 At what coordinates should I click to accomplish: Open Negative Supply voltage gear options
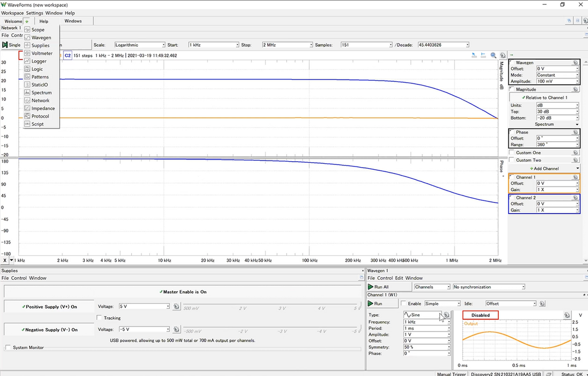pyautogui.click(x=176, y=329)
